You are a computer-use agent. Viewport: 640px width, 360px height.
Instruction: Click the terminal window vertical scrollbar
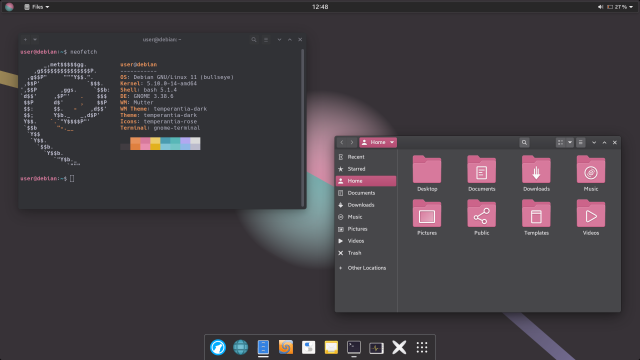coord(302,127)
